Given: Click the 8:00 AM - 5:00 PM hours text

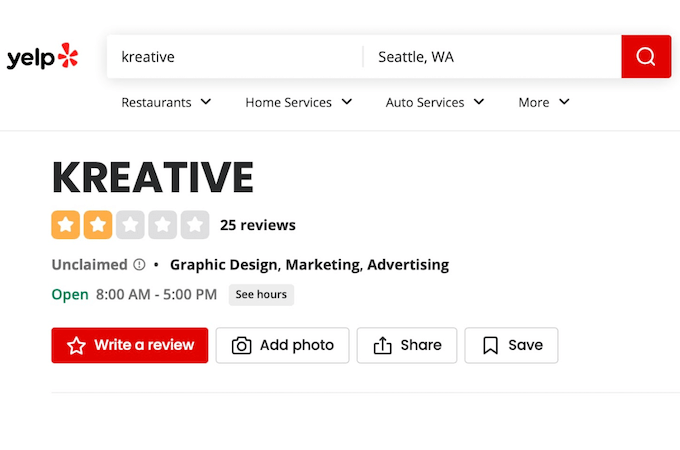Looking at the screenshot, I should (x=156, y=294).
